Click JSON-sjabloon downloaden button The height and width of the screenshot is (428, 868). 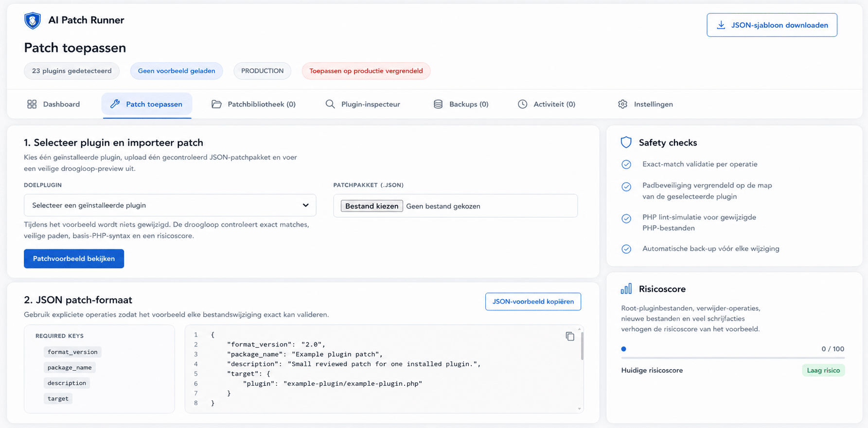click(x=772, y=25)
